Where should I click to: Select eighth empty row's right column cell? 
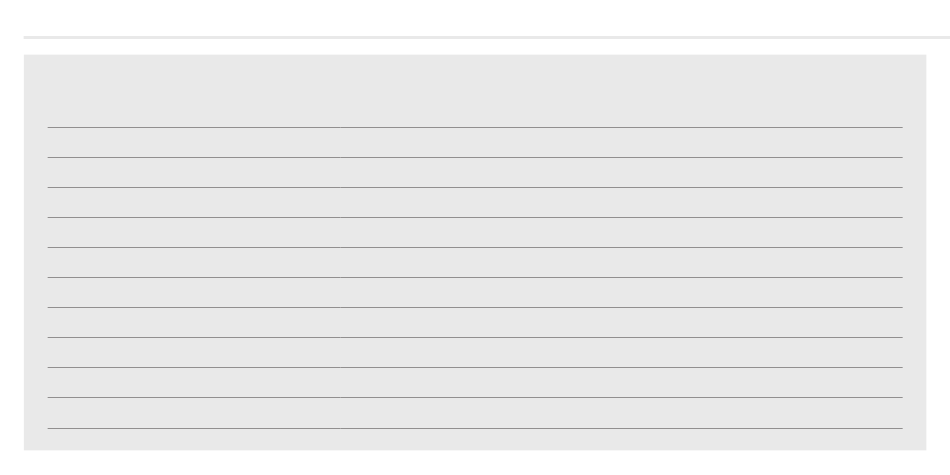(622, 352)
